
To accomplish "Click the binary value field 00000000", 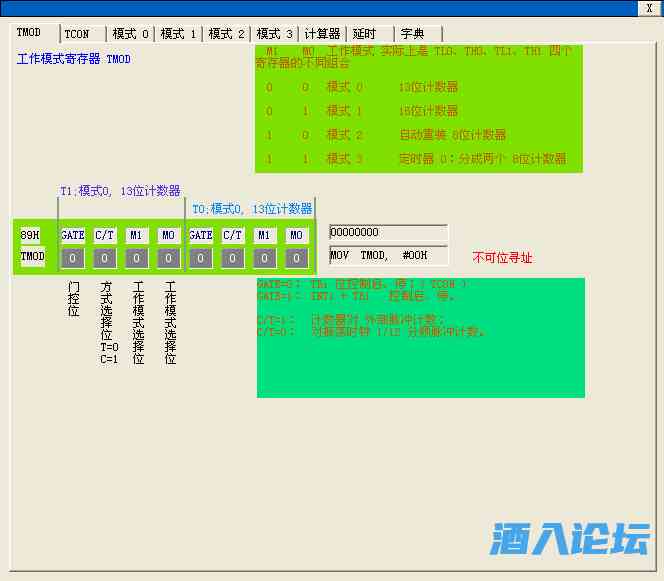I will tap(388, 232).
